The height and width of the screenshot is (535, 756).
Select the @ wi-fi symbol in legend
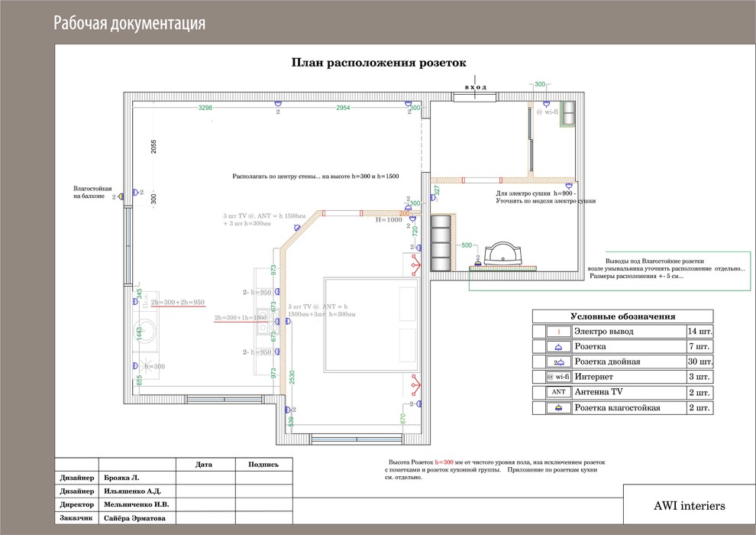coord(558,378)
